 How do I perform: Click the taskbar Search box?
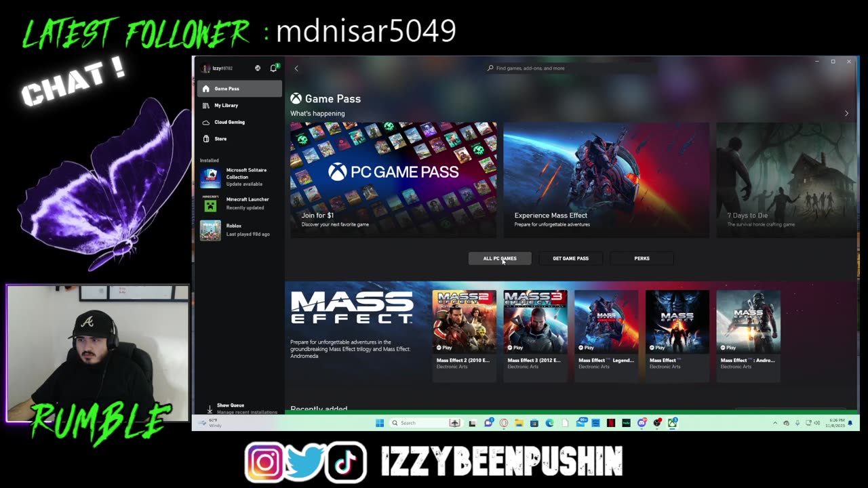coord(427,423)
